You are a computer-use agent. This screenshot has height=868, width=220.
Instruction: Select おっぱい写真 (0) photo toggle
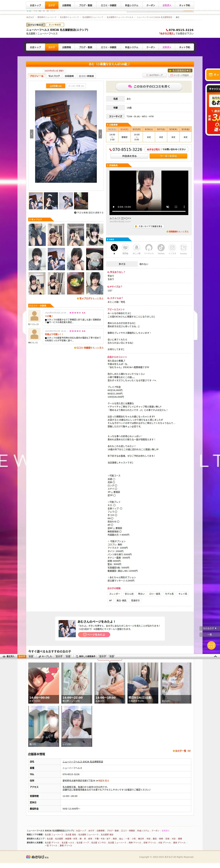point(76,86)
